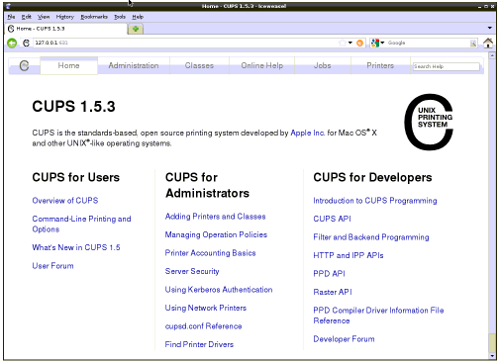Click the Unix Printing System logo
The height and width of the screenshot is (362, 500).
[429, 122]
